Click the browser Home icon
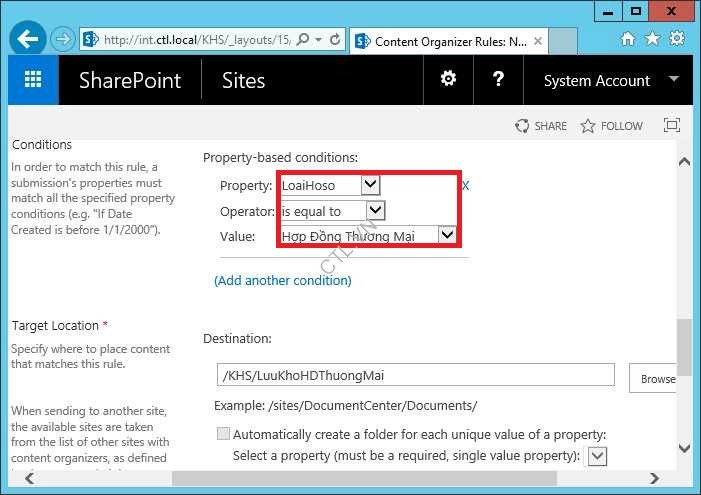The width and height of the screenshot is (701, 495). click(628, 39)
